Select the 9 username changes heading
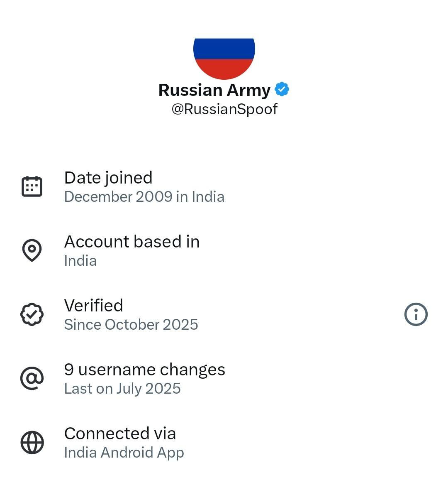 [145, 370]
